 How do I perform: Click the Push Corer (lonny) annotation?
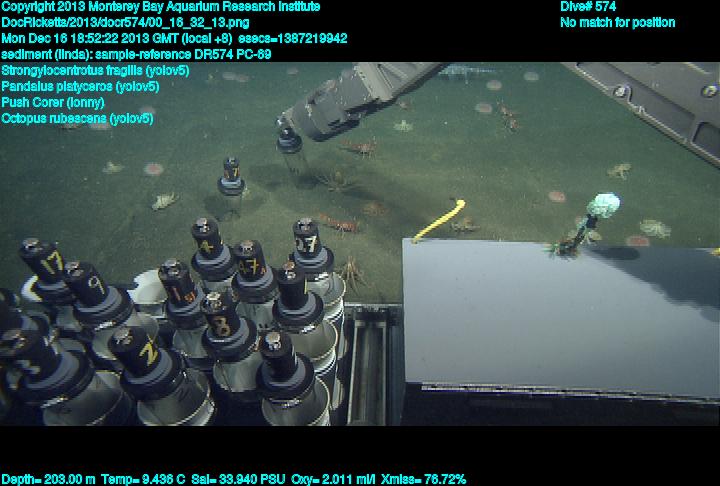click(52, 102)
